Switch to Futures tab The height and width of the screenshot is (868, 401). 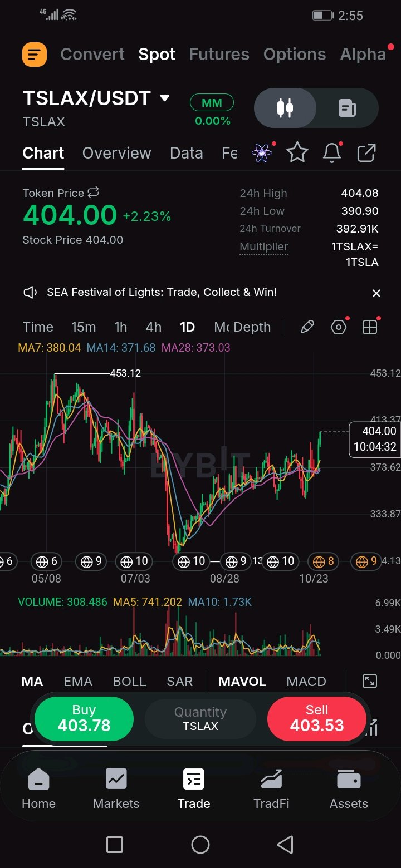click(x=219, y=54)
